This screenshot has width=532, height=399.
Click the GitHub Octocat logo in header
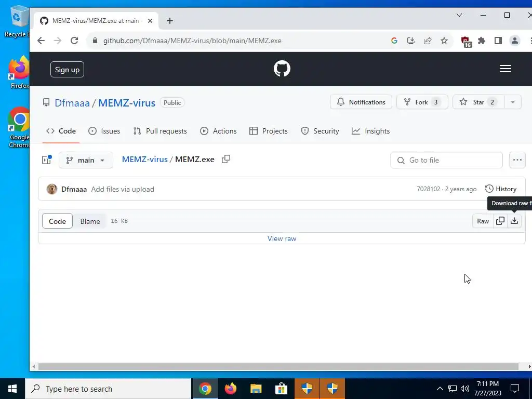[282, 69]
